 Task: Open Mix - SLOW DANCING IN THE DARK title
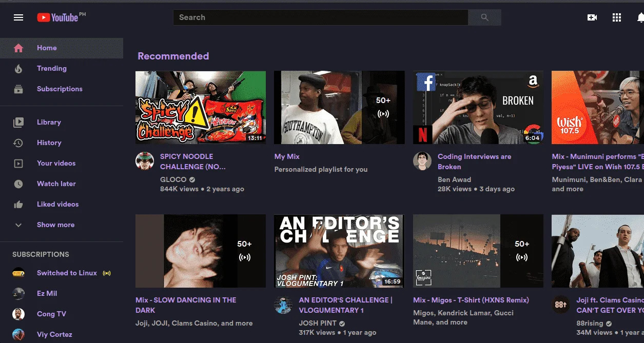point(186,305)
